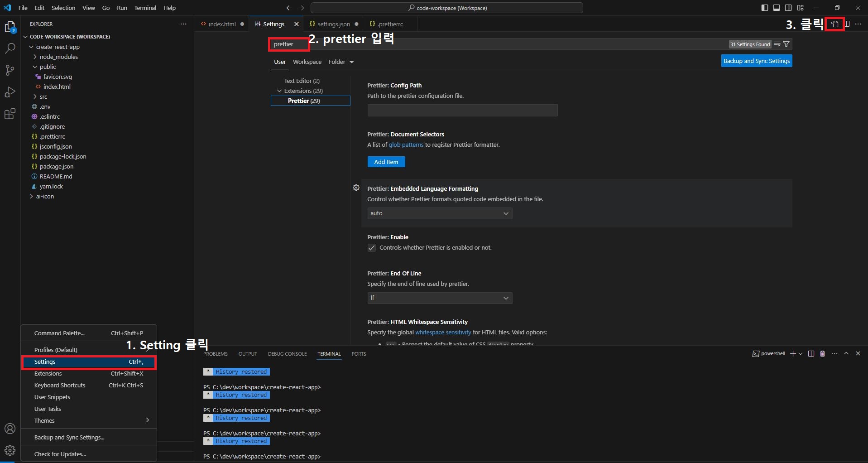868x463 pixels.
Task: Open Explorer Views and More Actions menu
Action: (183, 24)
